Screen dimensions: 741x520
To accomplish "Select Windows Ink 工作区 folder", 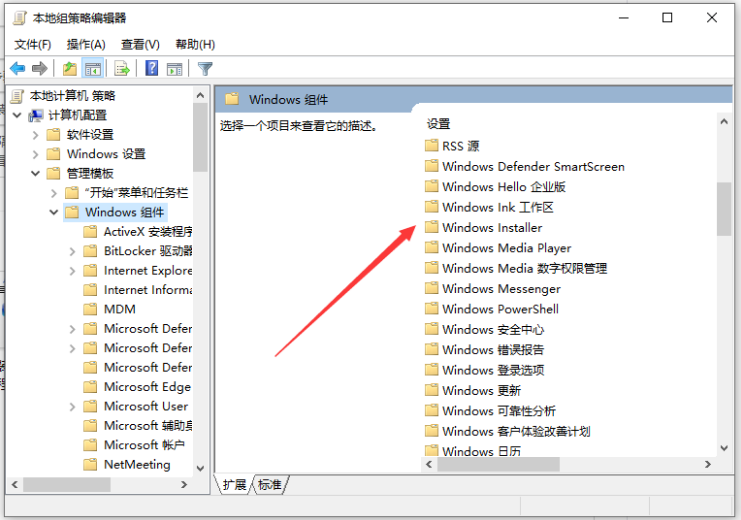I will coord(489,207).
